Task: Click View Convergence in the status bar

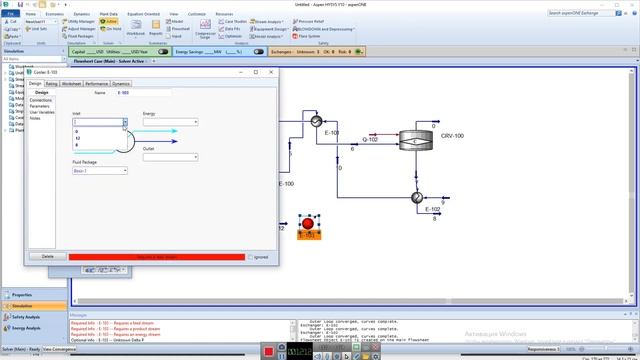Action: coord(59,349)
